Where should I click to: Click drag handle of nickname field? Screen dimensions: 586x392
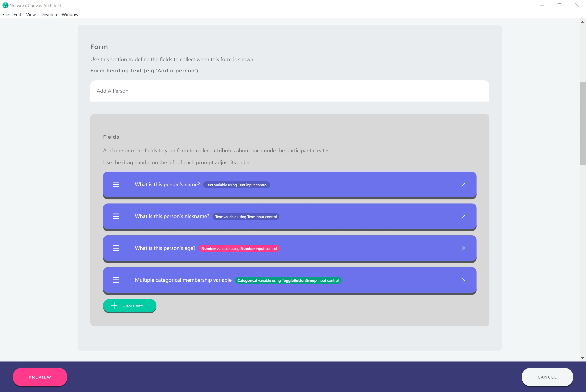(116, 216)
